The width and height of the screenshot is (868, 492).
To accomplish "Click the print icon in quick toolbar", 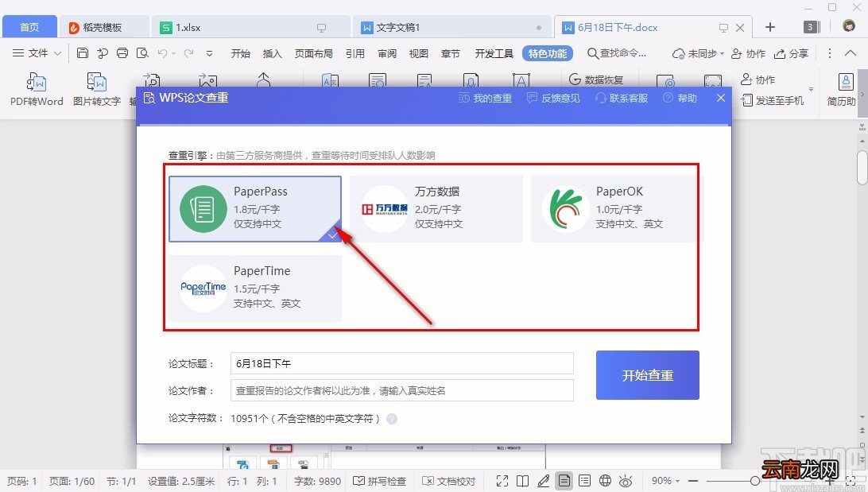I will point(122,53).
